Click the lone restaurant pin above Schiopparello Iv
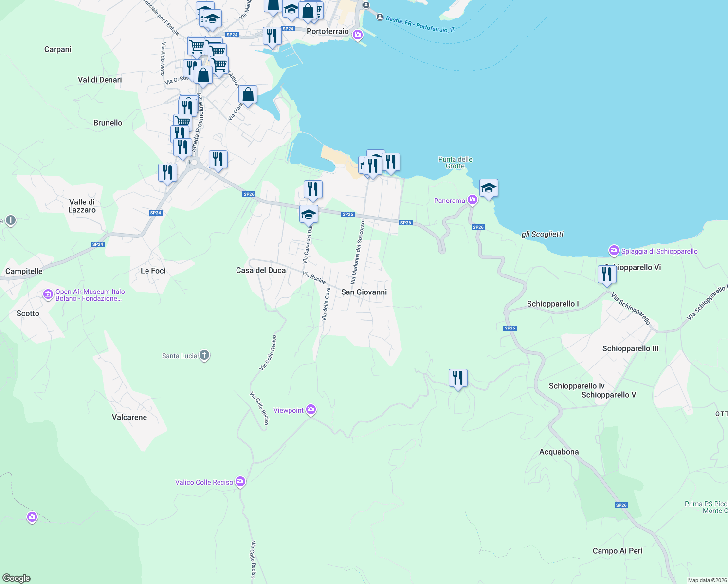The height and width of the screenshot is (584, 728). [457, 378]
